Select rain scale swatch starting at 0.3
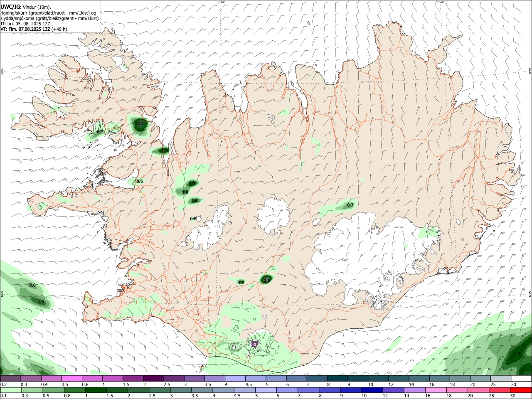Screen dimensions: 532x399 (32, 390)
